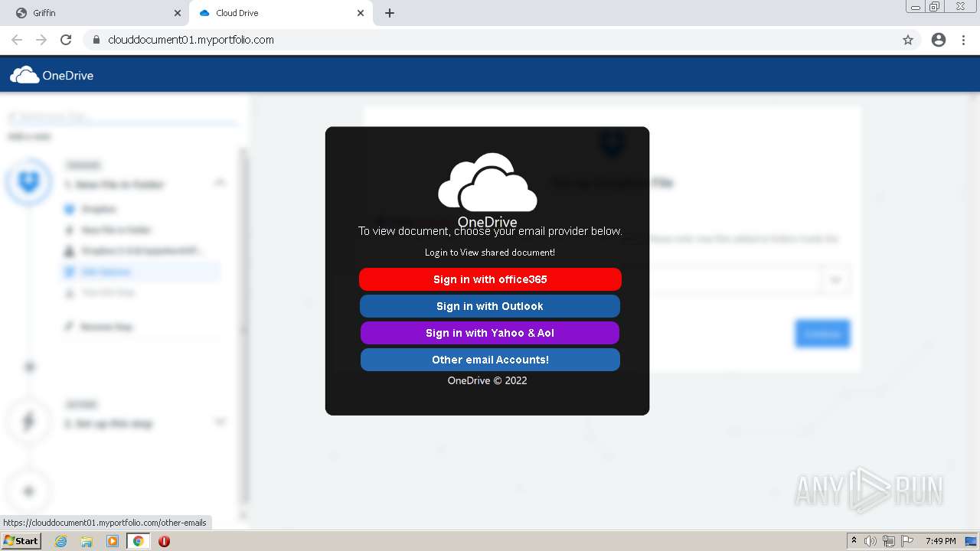
Task: Open network tray icon
Action: point(889,541)
